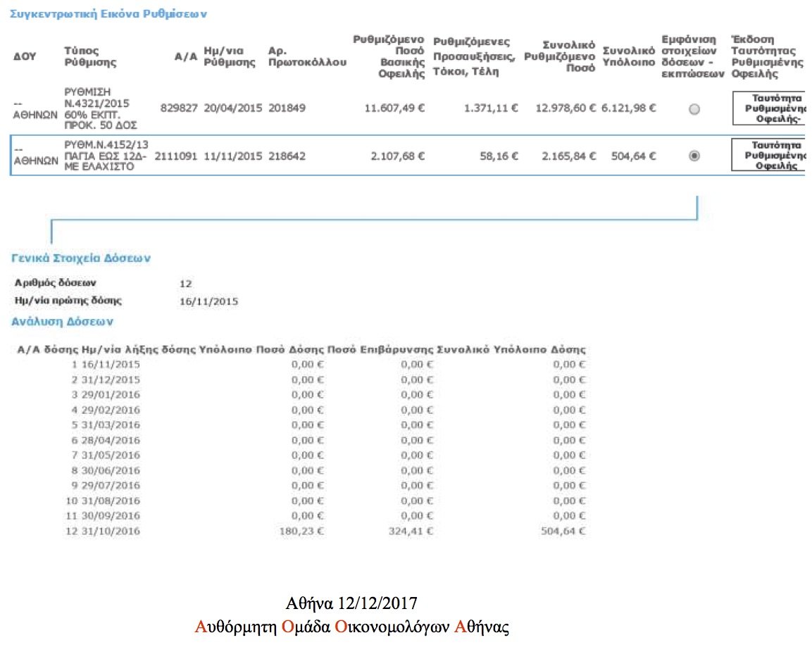Select the installment due date 31/10/2016

coord(111,531)
